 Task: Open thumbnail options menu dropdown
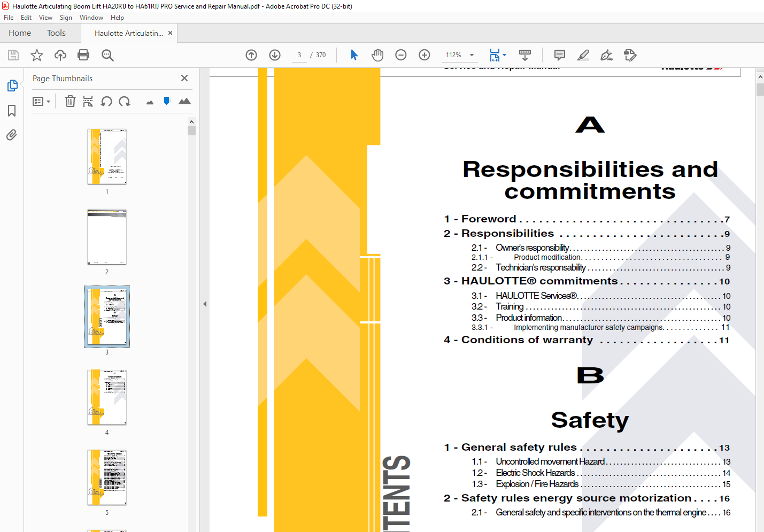pos(41,101)
